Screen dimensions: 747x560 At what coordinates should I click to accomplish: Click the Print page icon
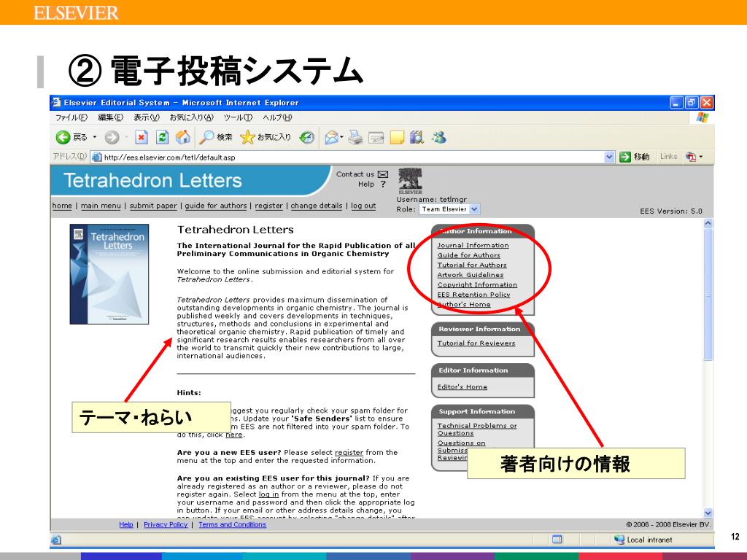coord(355,138)
